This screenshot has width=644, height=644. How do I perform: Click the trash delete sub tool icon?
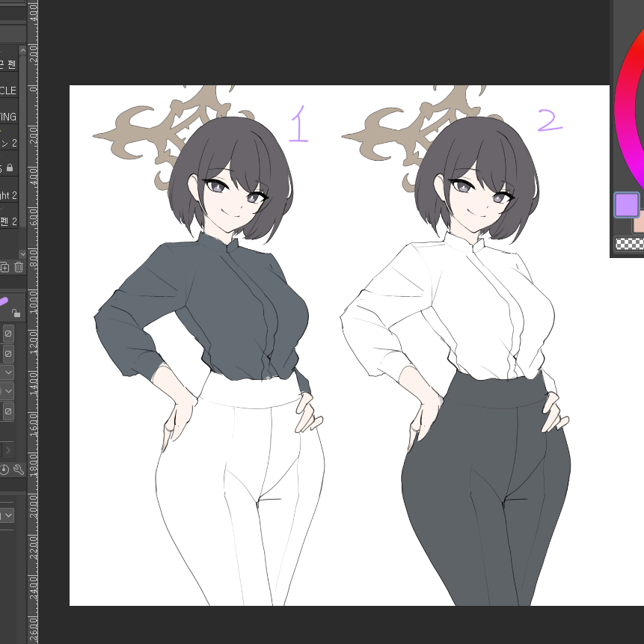click(x=19, y=267)
